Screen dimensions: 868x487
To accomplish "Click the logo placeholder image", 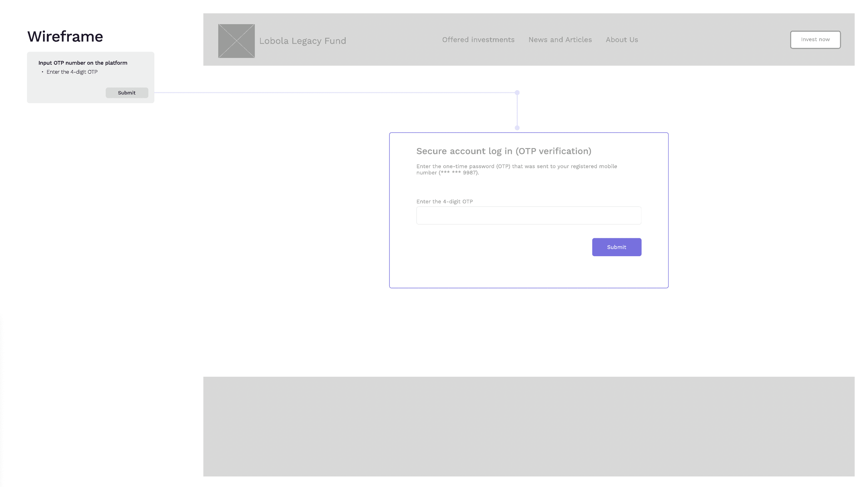I will coord(236,41).
